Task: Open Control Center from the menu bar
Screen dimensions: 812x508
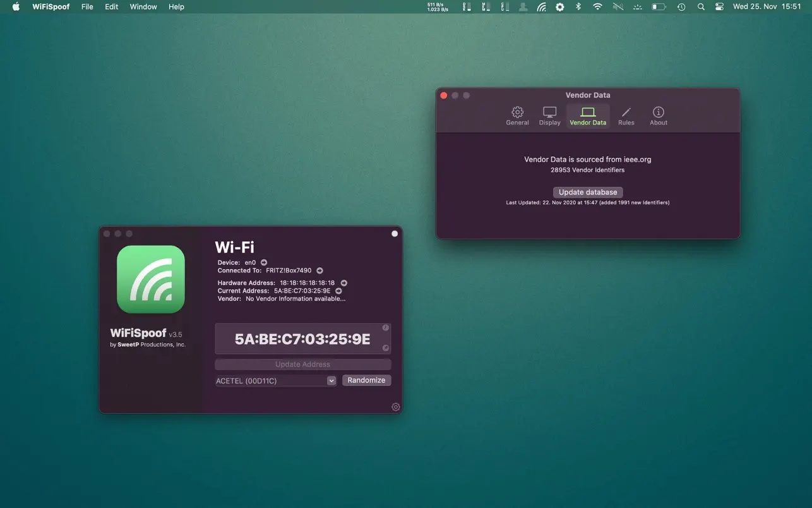Action: point(719,7)
